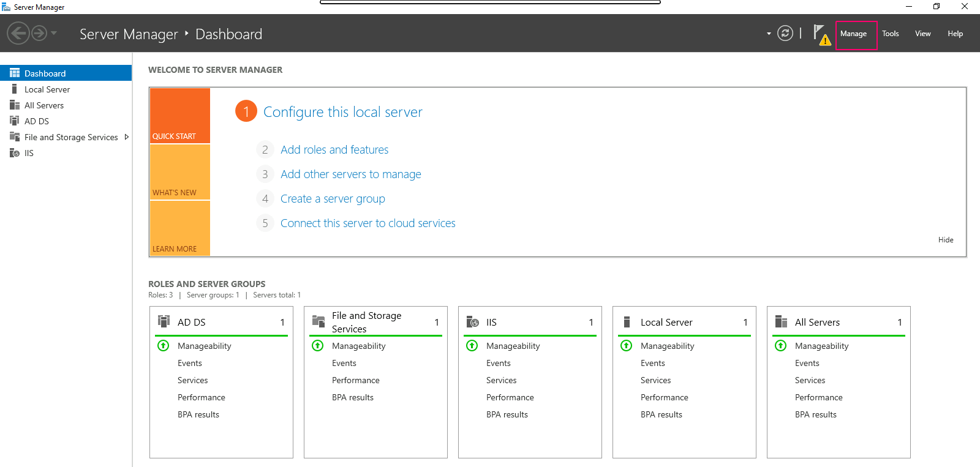The height and width of the screenshot is (467, 980).
Task: Open Performance in the All Servers tile
Action: 819,397
